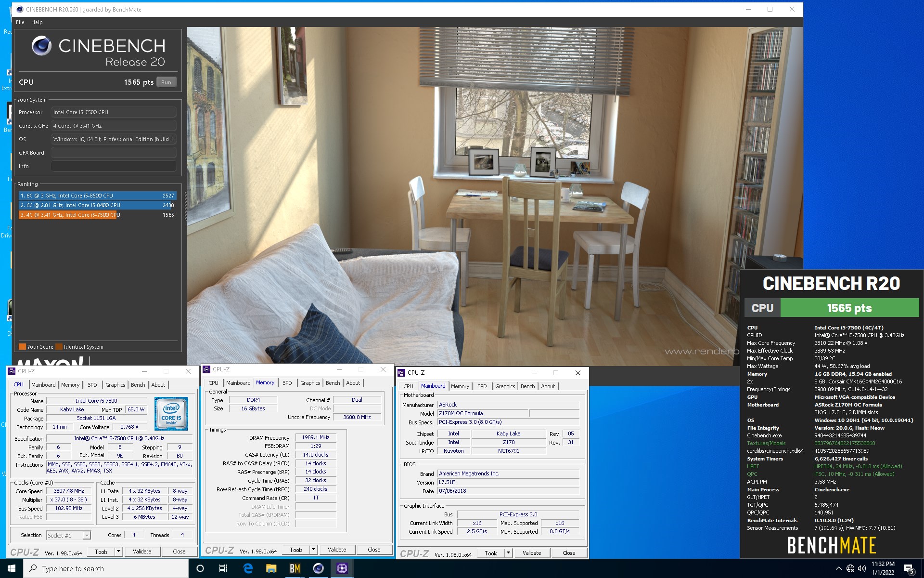Click the Run button for CPU test
Viewport: 924px width, 578px height.
click(167, 82)
